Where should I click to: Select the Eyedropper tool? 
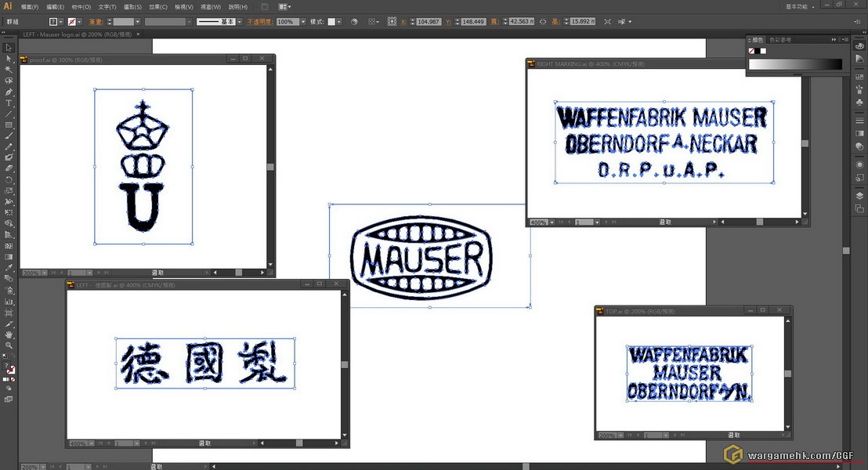9,268
